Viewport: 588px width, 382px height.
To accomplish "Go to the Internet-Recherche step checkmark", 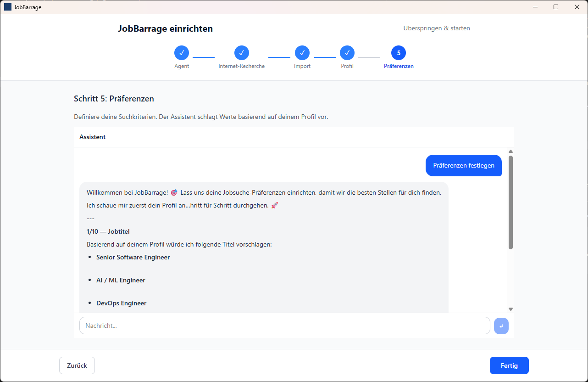I will click(x=242, y=53).
